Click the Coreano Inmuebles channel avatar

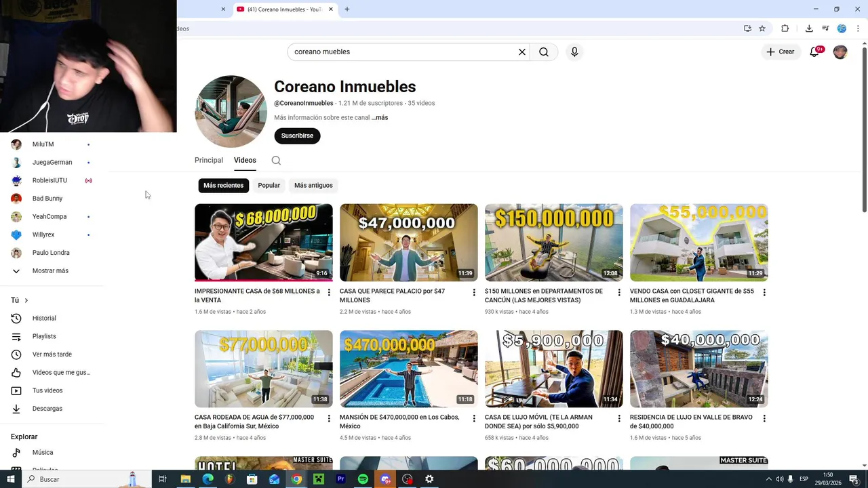pyautogui.click(x=231, y=111)
